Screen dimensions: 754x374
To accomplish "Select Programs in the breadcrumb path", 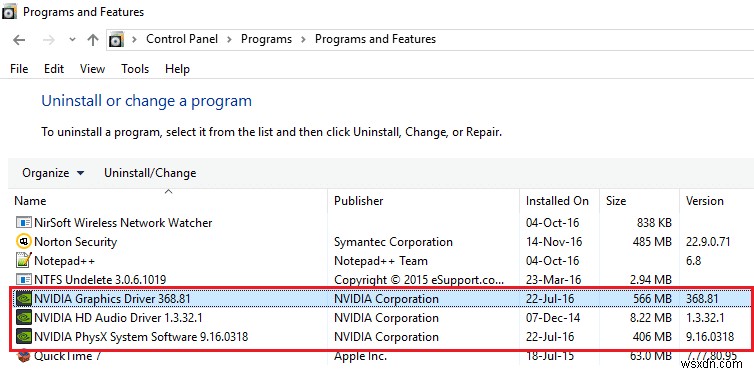I will coord(266,39).
